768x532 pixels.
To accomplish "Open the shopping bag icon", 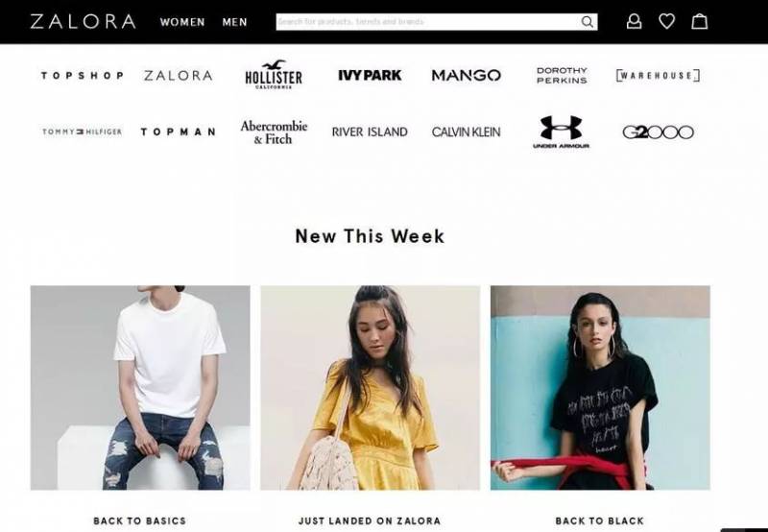I will (699, 21).
